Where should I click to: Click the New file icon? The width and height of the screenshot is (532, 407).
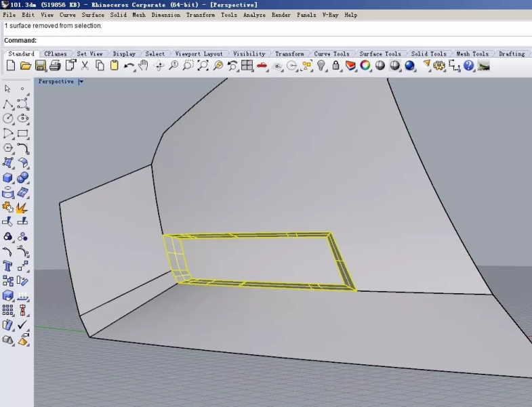point(10,66)
